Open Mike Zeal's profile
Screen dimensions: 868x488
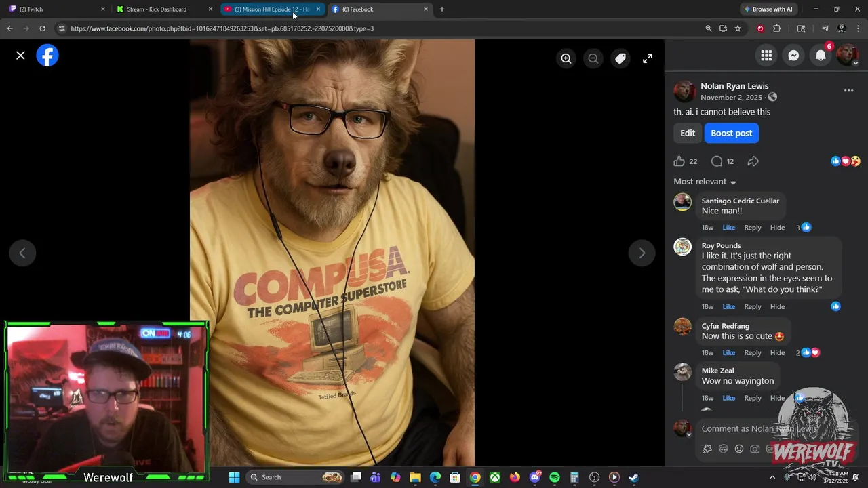click(x=717, y=371)
